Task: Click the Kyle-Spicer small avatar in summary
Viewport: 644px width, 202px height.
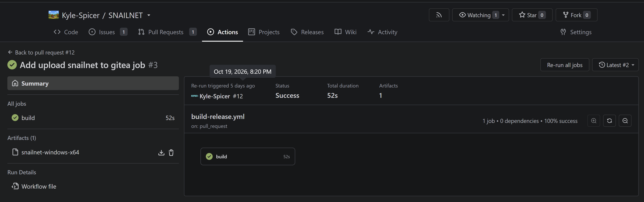Action: tap(194, 96)
